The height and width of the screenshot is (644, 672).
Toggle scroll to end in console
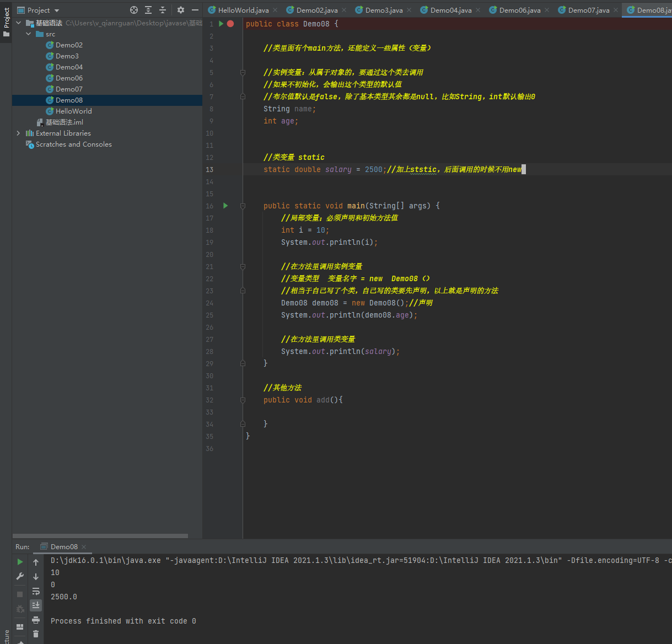tap(36, 605)
